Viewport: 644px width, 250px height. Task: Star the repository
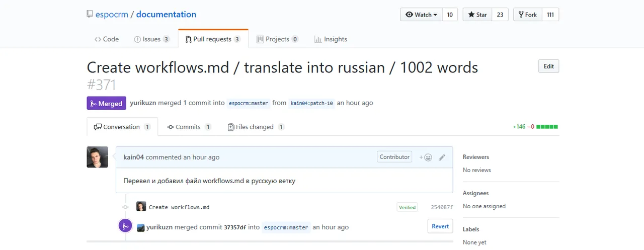pyautogui.click(x=477, y=15)
